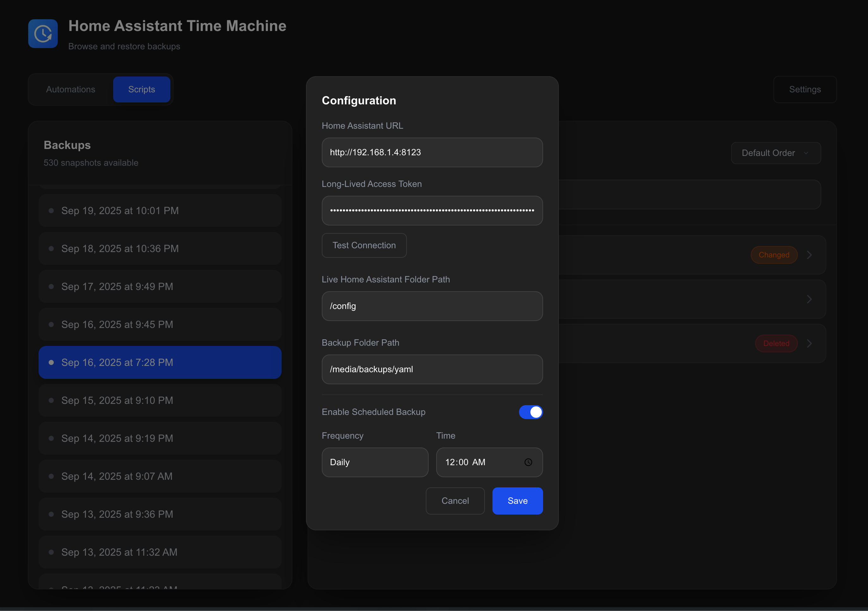Click the chevron on the unlabeled middle row

pyautogui.click(x=809, y=299)
